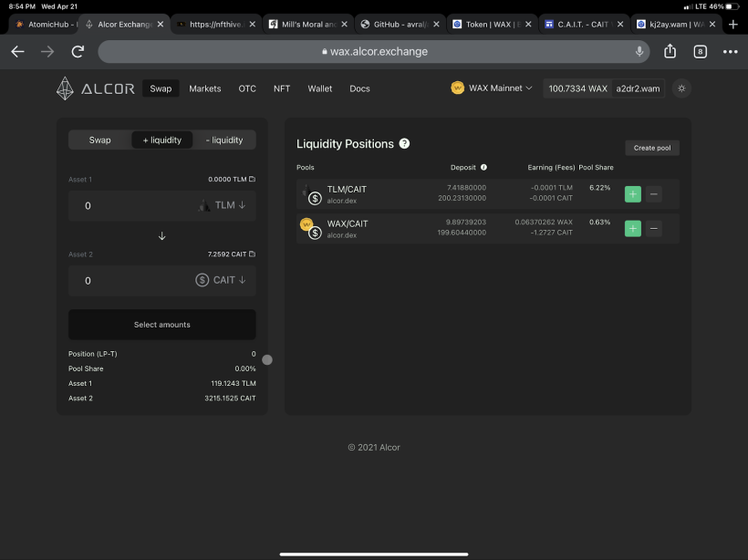Remove liquidity from TLM/CAIT pool minus button
Viewport: 748px width, 560px height.
tap(653, 194)
